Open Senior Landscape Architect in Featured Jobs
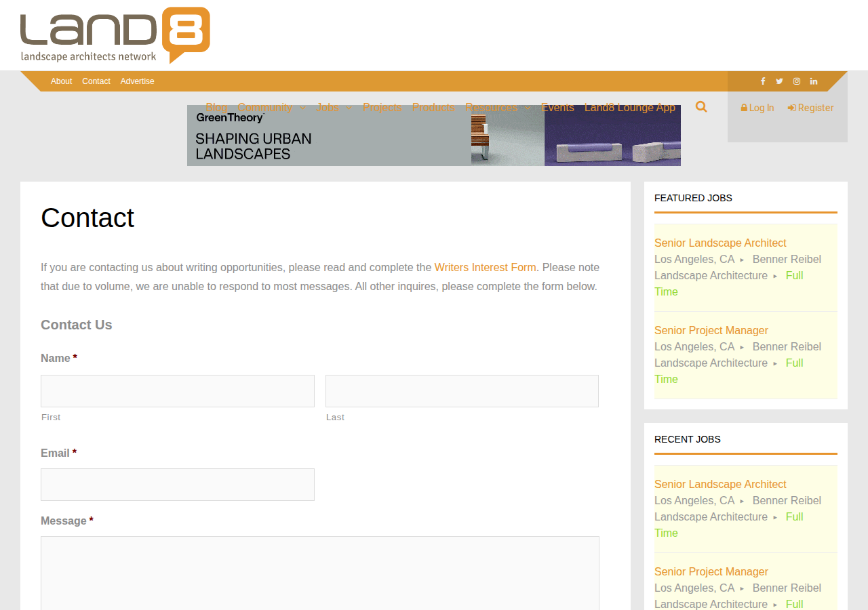The width and height of the screenshot is (868, 610). point(720,243)
